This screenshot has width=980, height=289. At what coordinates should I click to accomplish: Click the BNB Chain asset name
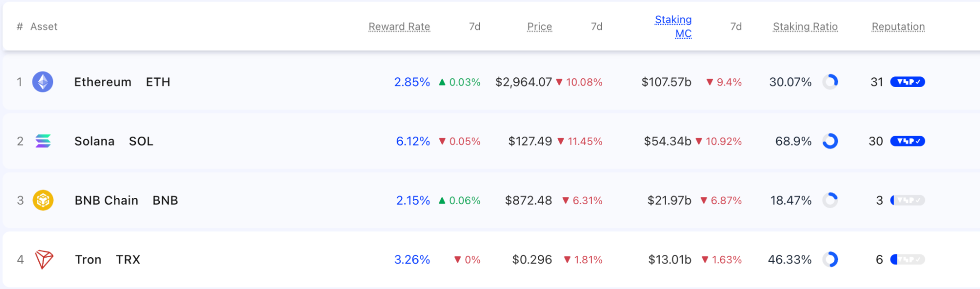tap(106, 200)
